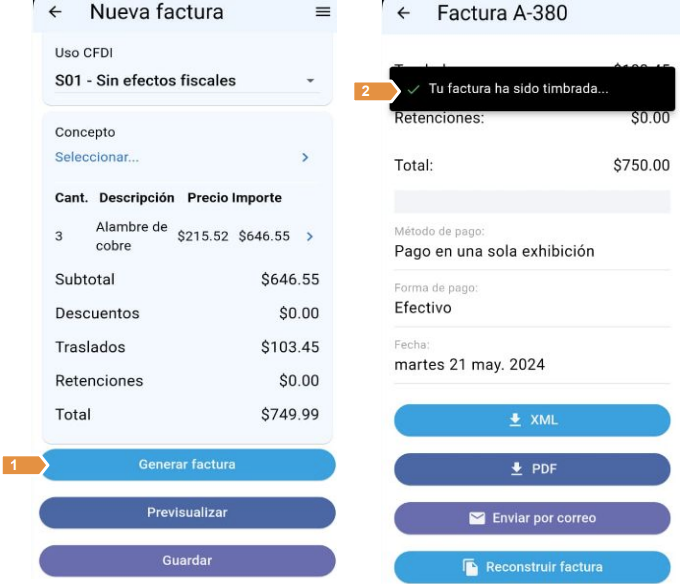Click download icon on PDF button
The height and width of the screenshot is (584, 682).
click(x=517, y=469)
